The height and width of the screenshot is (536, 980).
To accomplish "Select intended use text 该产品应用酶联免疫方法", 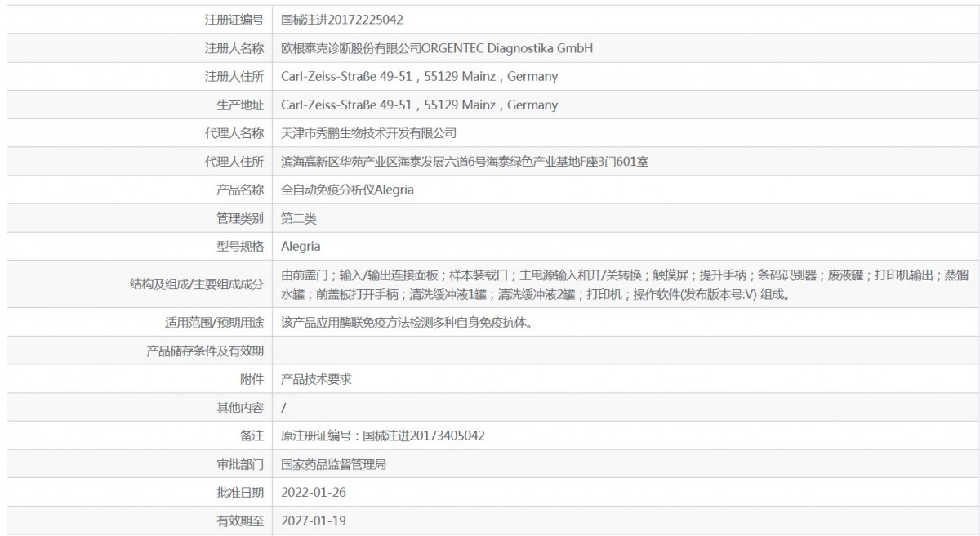I will coord(408,322).
